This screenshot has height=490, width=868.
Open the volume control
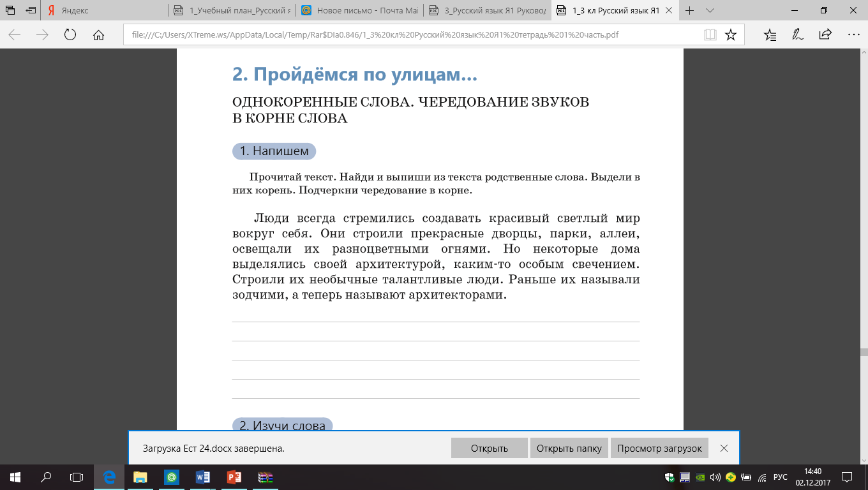point(715,477)
